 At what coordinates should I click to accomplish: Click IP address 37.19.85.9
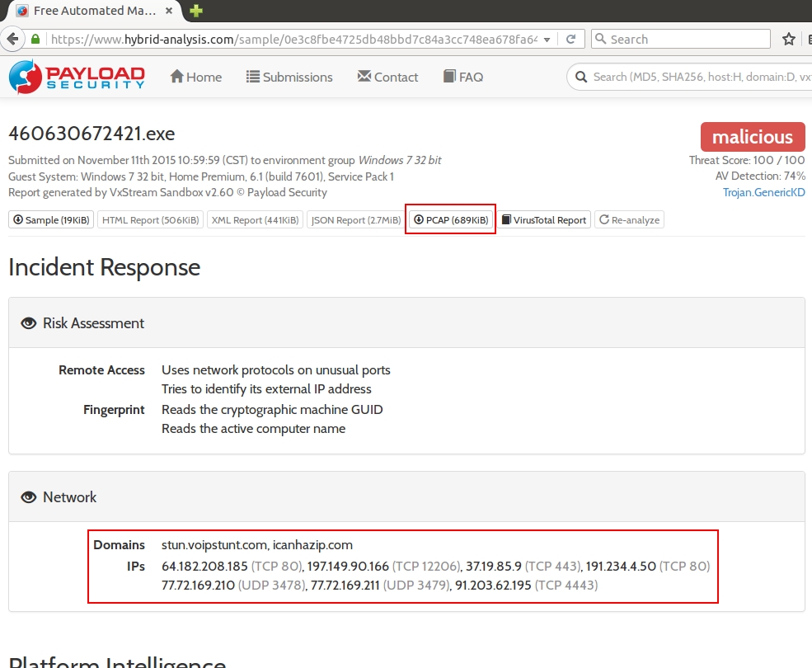(x=494, y=566)
